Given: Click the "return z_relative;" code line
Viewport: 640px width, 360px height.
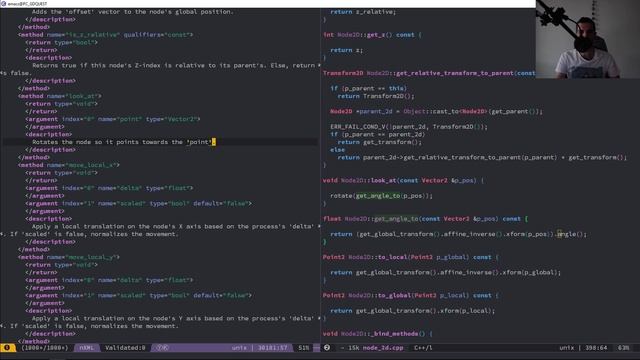Looking at the screenshot, I should [363, 12].
